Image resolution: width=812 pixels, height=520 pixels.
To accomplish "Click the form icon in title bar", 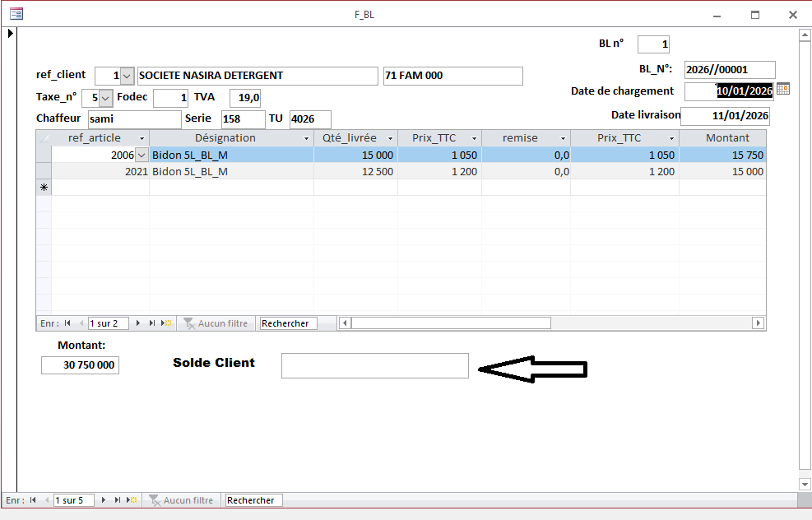I will (16, 14).
